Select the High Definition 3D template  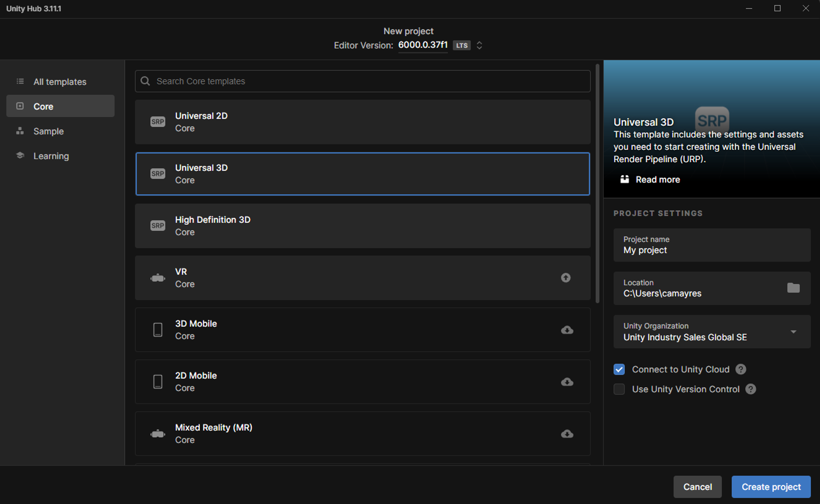click(363, 226)
